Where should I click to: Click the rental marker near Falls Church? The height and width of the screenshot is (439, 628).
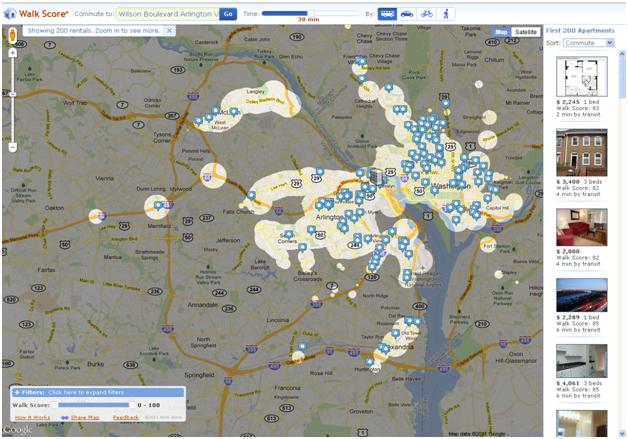[252, 195]
